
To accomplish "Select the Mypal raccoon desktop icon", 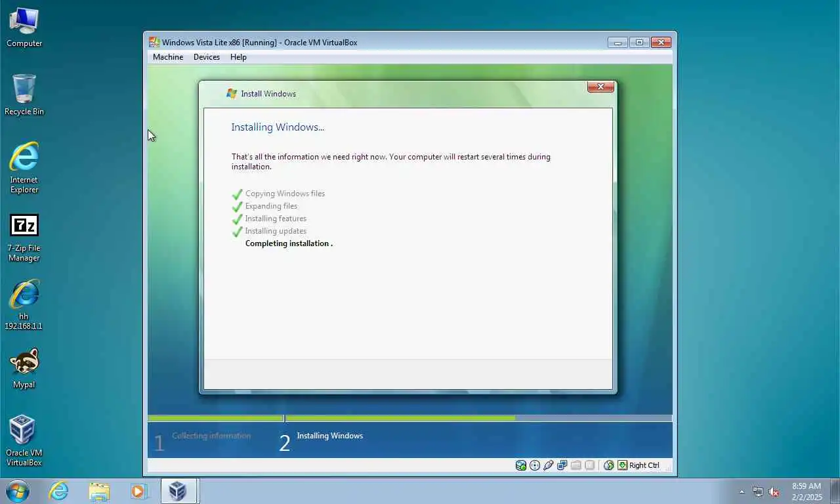I will [24, 368].
